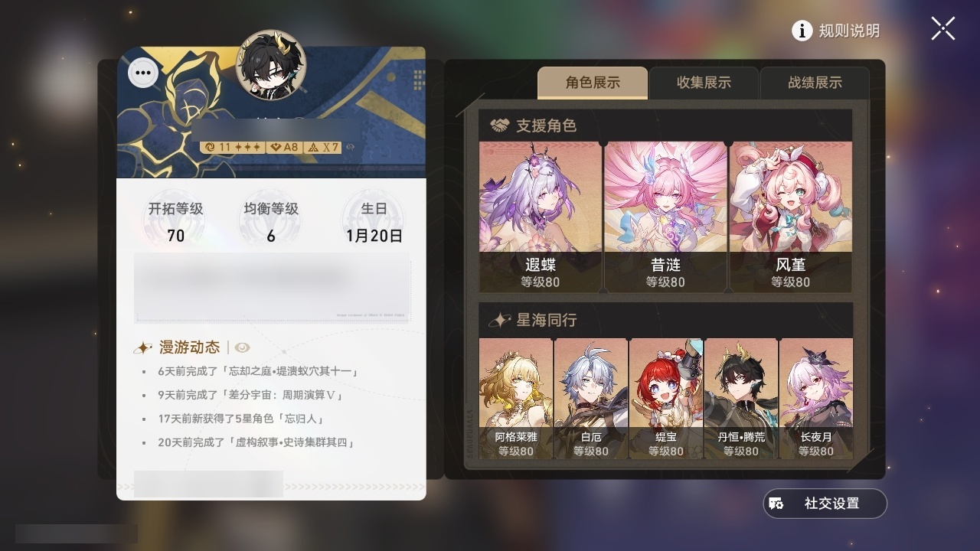Open the 战绩展示 tab
Viewport: 980px width, 551px height.
[815, 83]
